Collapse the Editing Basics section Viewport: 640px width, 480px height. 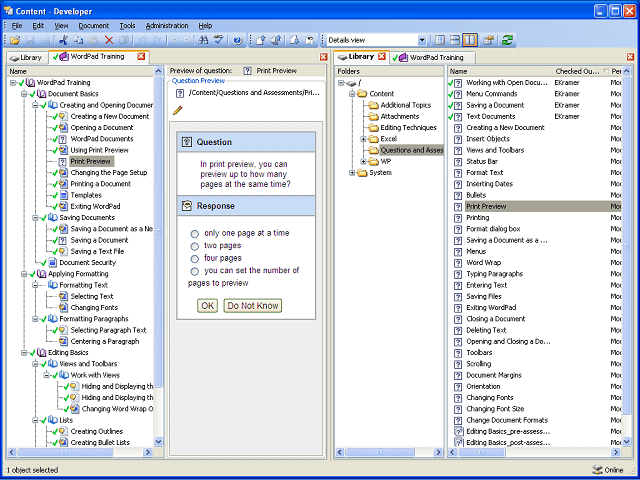[x=24, y=353]
